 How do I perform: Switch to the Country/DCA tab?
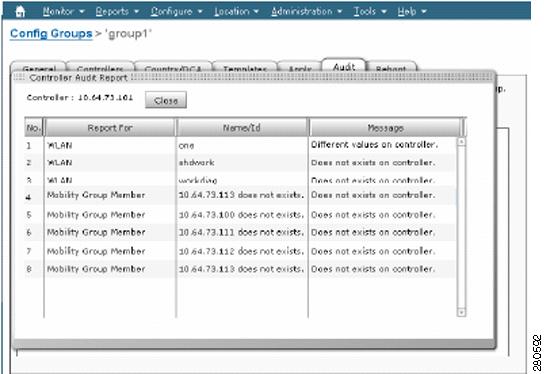coord(173,68)
